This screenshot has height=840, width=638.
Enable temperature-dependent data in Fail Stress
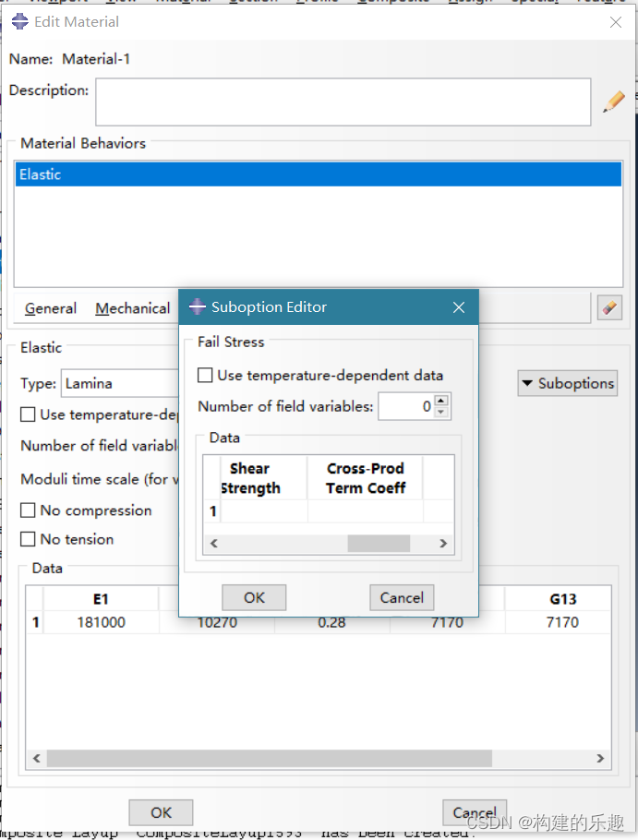coord(206,376)
